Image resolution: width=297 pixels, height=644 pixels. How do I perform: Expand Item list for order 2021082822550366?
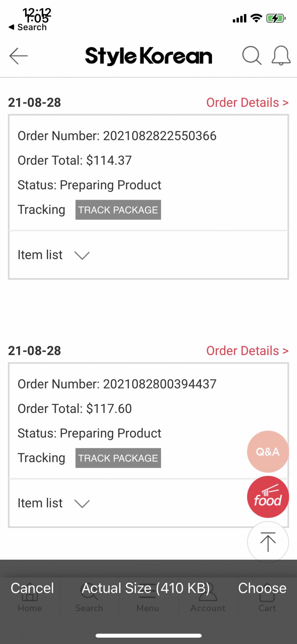pyautogui.click(x=54, y=255)
